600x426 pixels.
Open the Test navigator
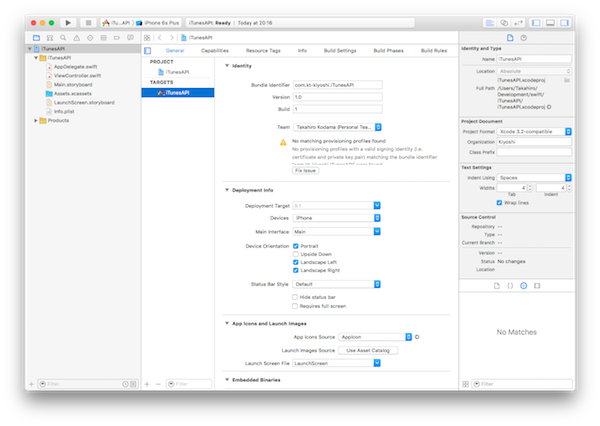pyautogui.click(x=90, y=38)
